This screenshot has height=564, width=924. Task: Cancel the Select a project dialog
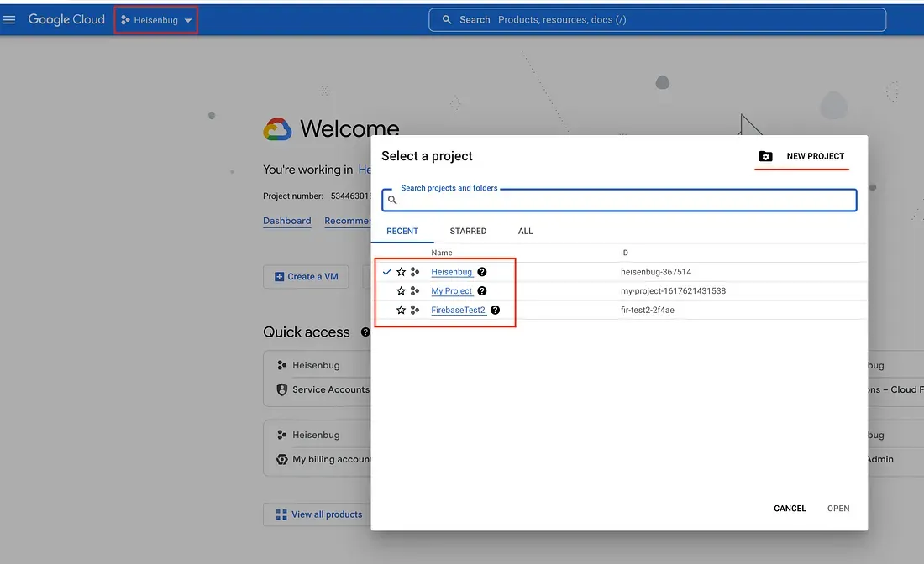click(790, 509)
